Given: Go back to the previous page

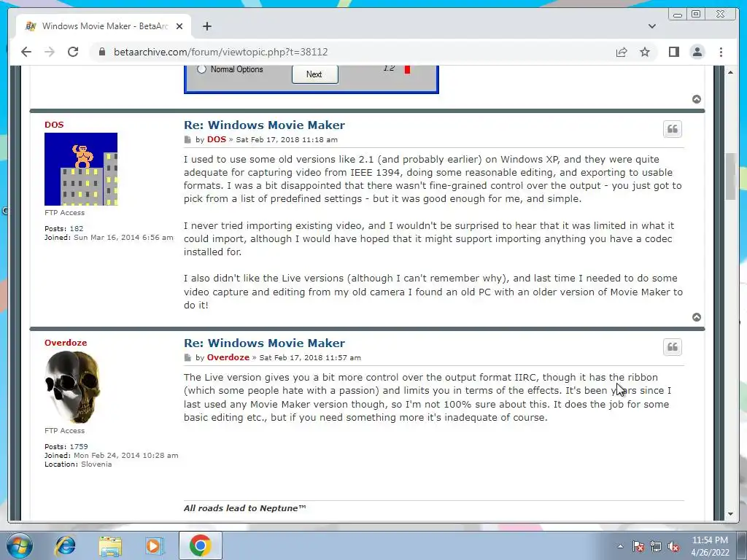Looking at the screenshot, I should pos(26,52).
